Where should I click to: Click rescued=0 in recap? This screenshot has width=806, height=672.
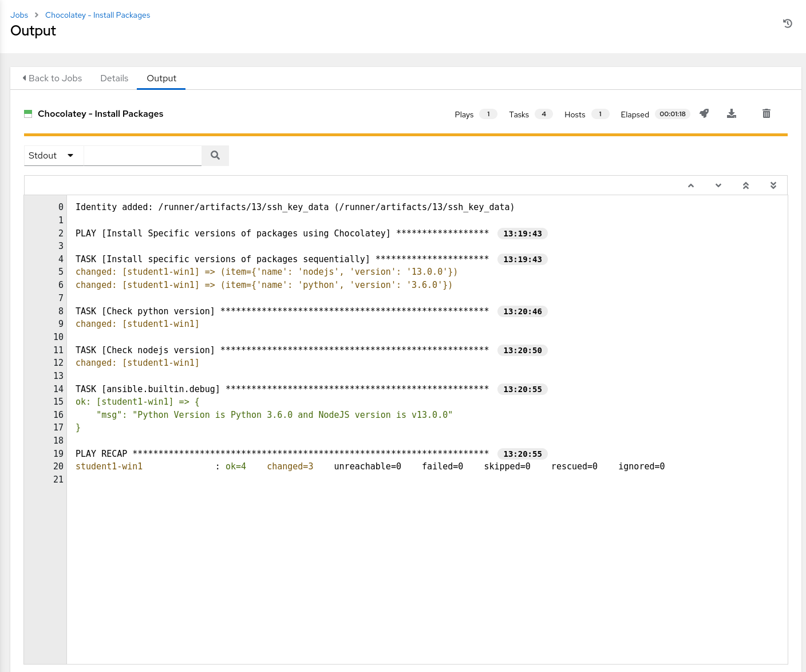click(x=574, y=467)
